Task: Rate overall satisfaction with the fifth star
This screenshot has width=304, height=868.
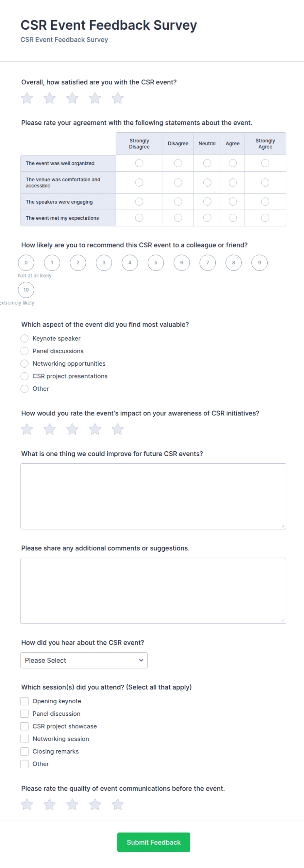Action: click(118, 98)
